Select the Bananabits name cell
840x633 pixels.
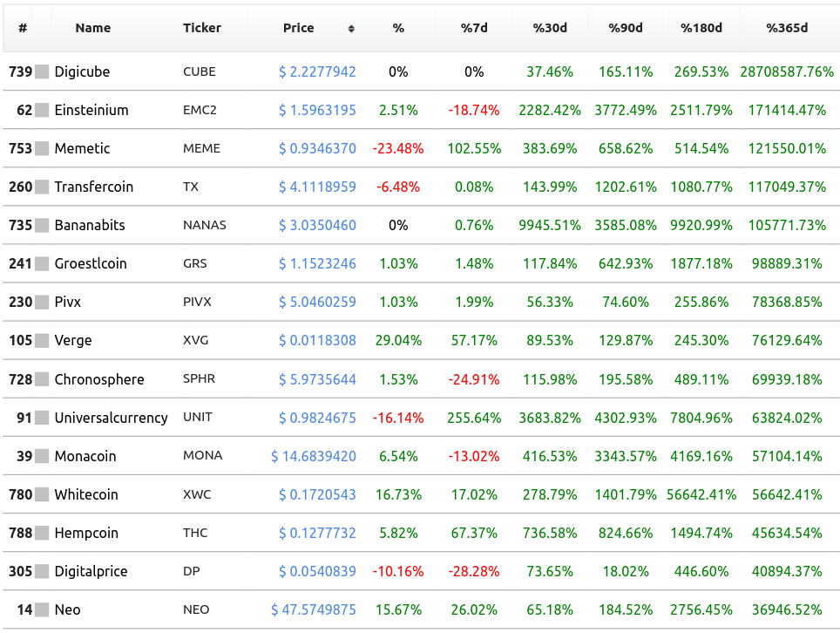90,225
